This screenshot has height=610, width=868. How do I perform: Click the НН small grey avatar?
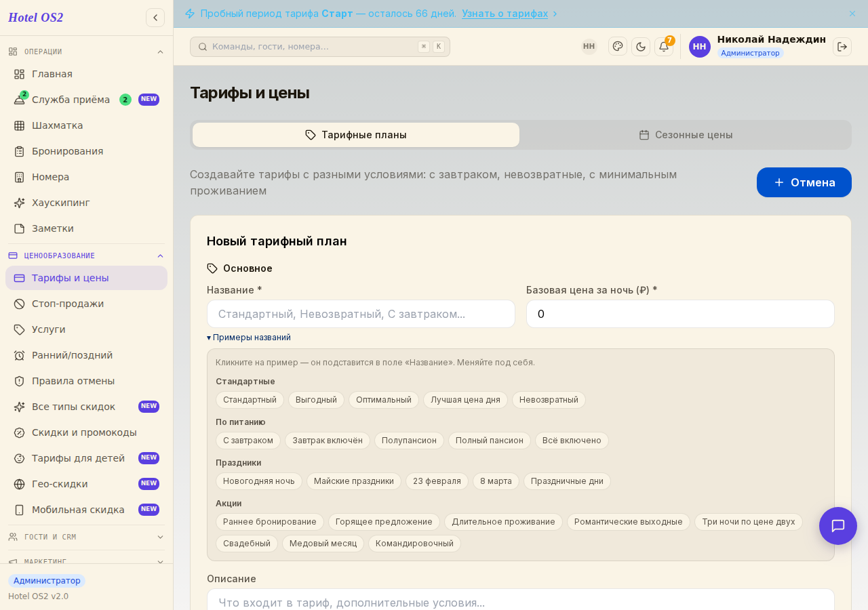pos(589,46)
